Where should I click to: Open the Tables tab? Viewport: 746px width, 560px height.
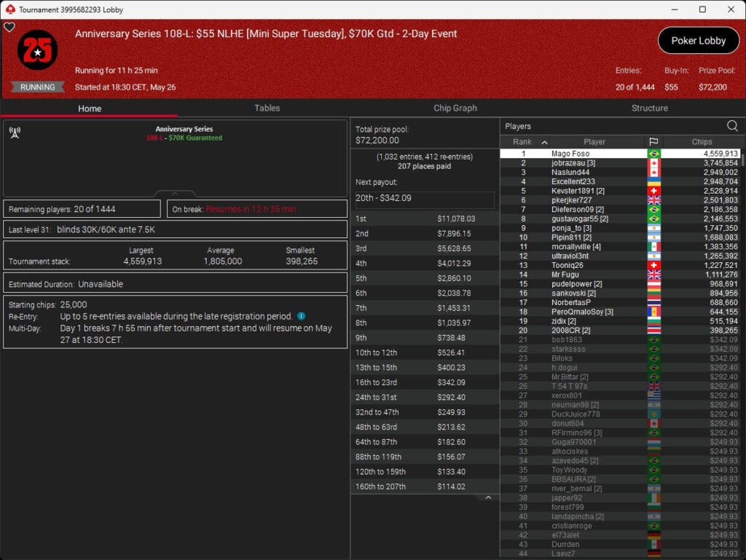(x=267, y=108)
